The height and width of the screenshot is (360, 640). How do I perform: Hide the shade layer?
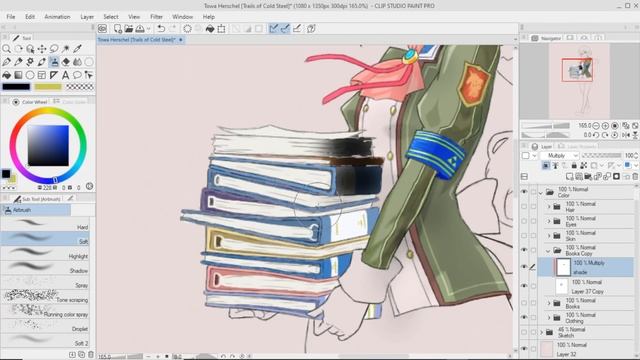tap(524, 267)
